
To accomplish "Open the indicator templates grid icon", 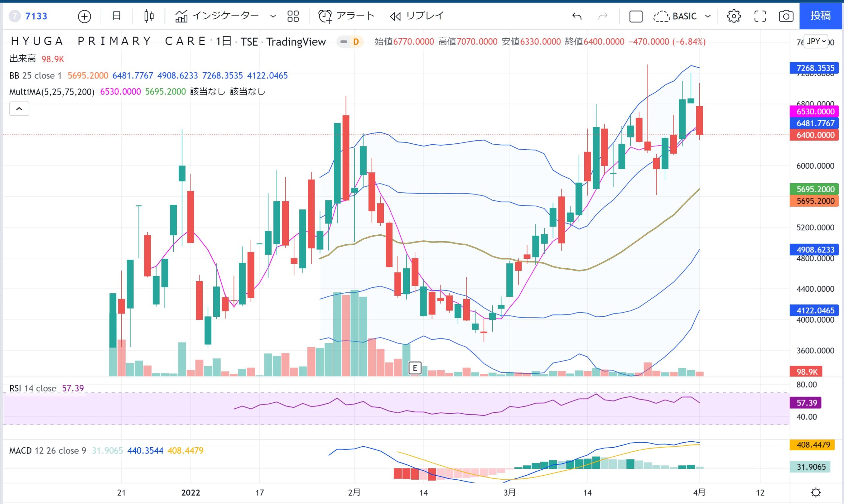I will [x=293, y=16].
